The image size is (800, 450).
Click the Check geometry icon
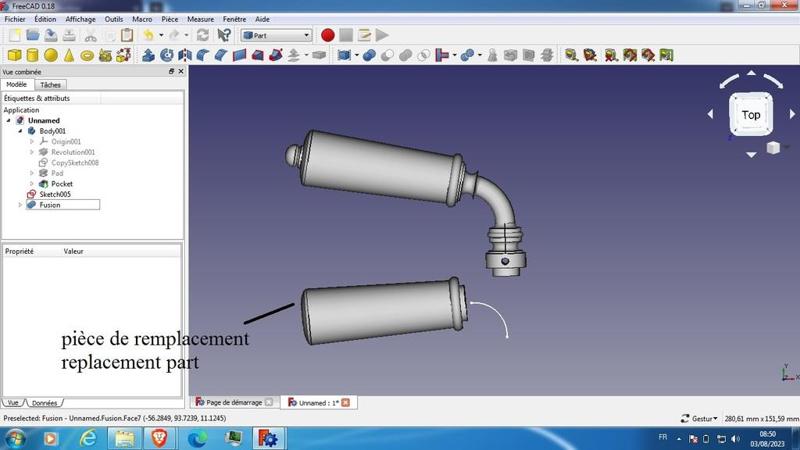click(x=492, y=55)
